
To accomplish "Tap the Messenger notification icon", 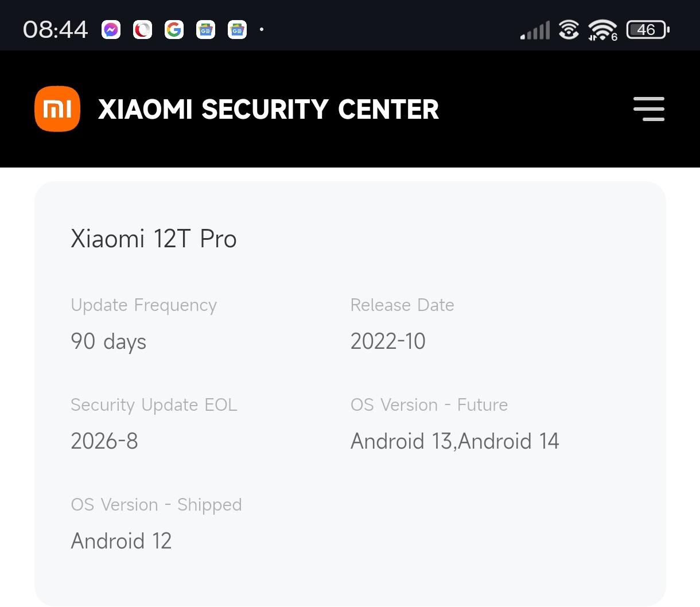I will click(x=111, y=29).
